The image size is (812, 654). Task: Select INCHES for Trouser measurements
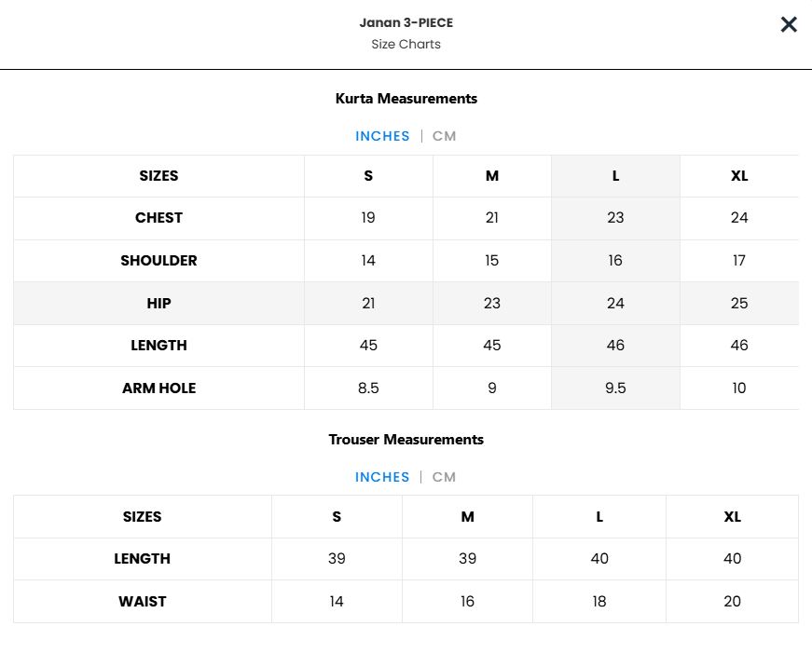coord(382,477)
